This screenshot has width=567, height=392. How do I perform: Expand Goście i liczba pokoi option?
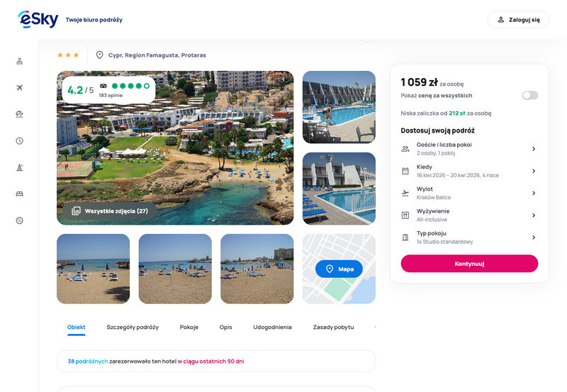pyautogui.click(x=533, y=149)
